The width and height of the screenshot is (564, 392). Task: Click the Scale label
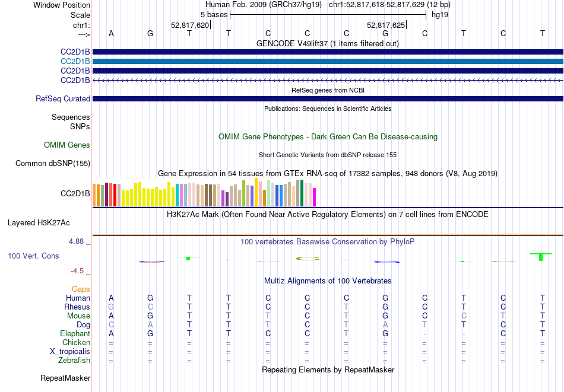pyautogui.click(x=80, y=15)
